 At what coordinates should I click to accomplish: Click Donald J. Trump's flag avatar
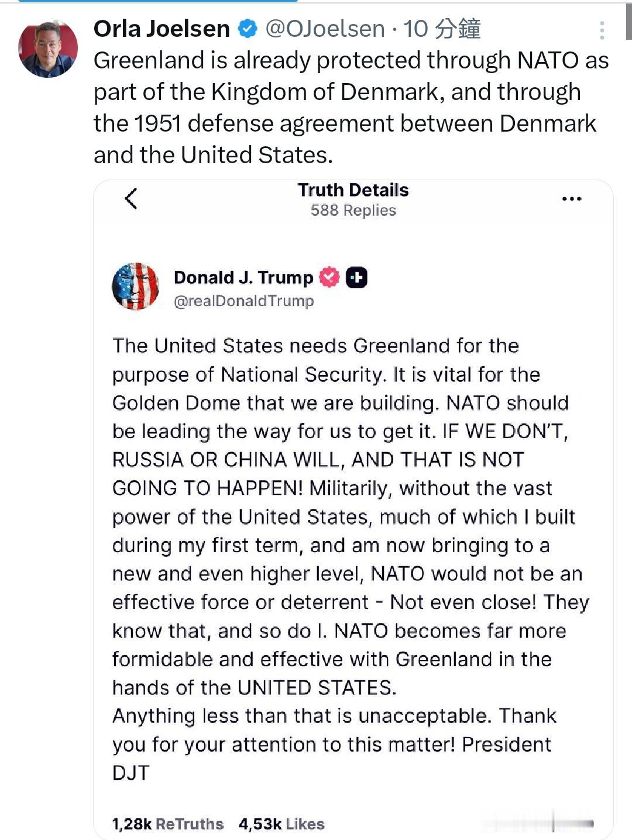[x=136, y=286]
